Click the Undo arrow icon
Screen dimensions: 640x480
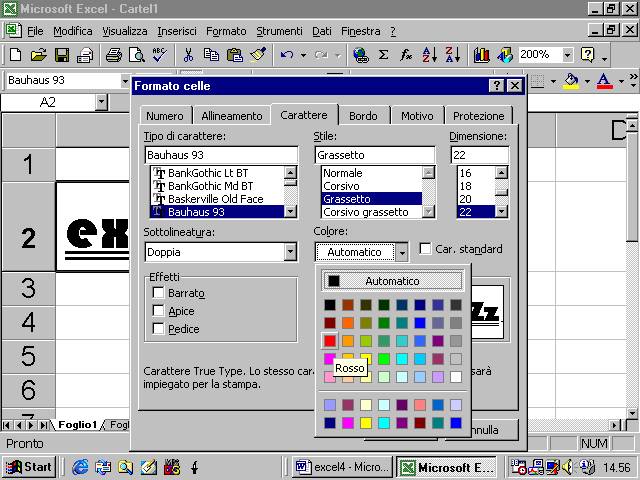pyautogui.click(x=287, y=54)
